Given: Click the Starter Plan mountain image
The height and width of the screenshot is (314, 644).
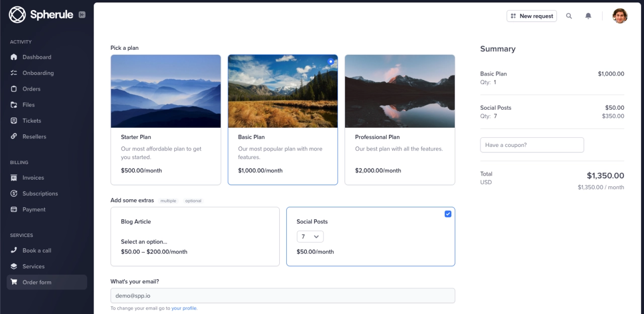Looking at the screenshot, I should [166, 91].
